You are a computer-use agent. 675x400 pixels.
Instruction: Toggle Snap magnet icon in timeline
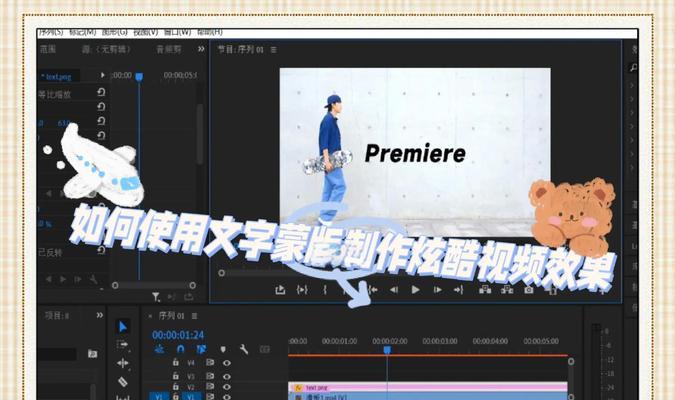click(181, 349)
